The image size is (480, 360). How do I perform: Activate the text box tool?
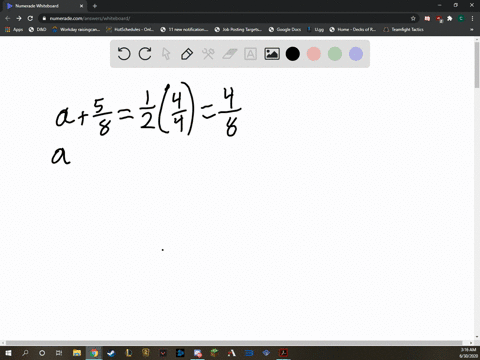[x=250, y=54]
